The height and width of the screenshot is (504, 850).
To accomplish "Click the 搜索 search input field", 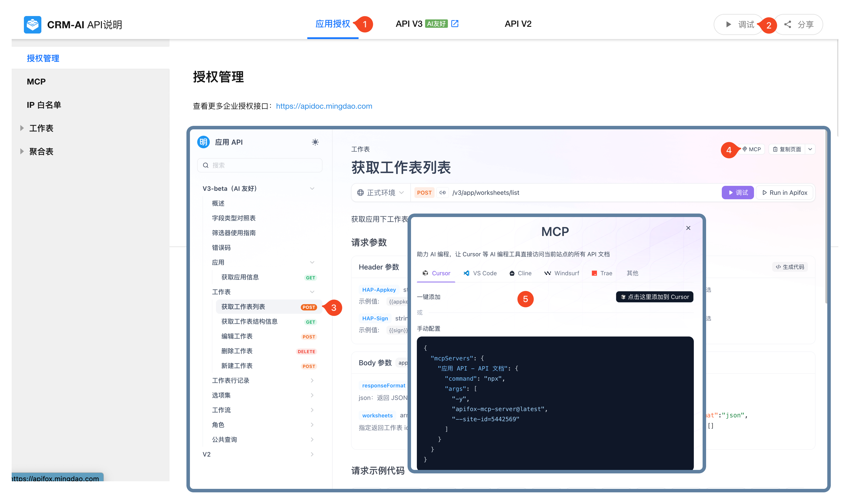I will 260,165.
